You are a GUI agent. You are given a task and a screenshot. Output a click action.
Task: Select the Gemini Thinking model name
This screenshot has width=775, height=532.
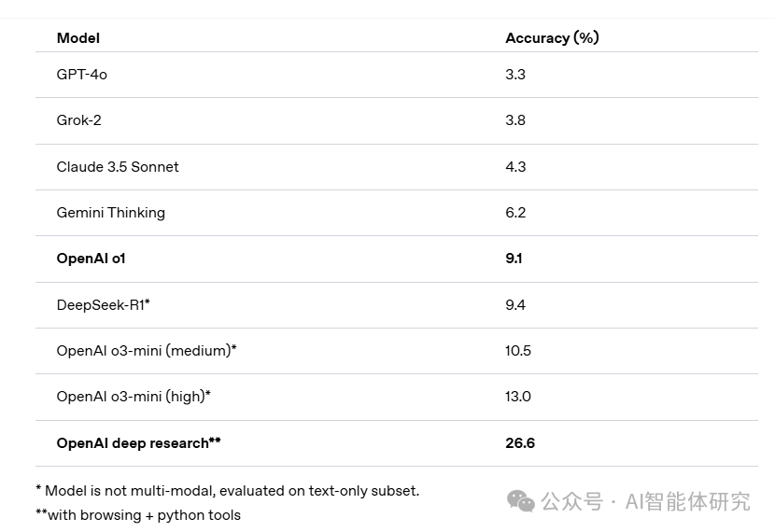click(111, 213)
